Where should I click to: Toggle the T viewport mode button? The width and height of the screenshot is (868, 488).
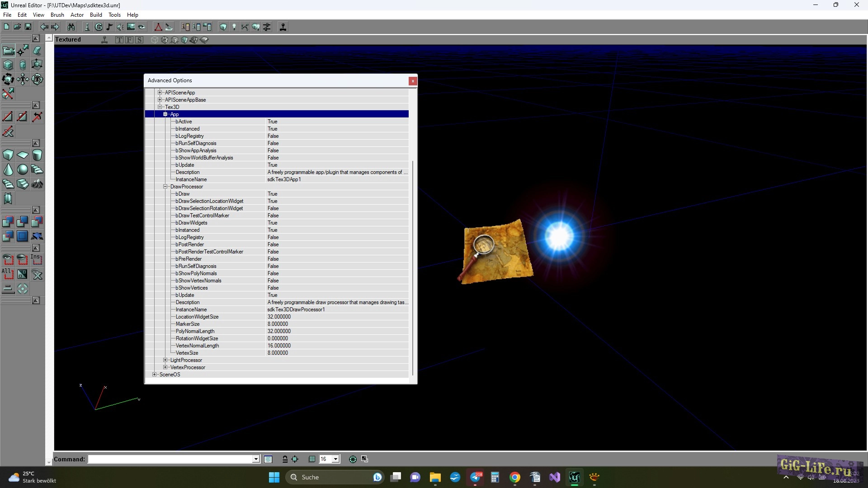pyautogui.click(x=119, y=40)
